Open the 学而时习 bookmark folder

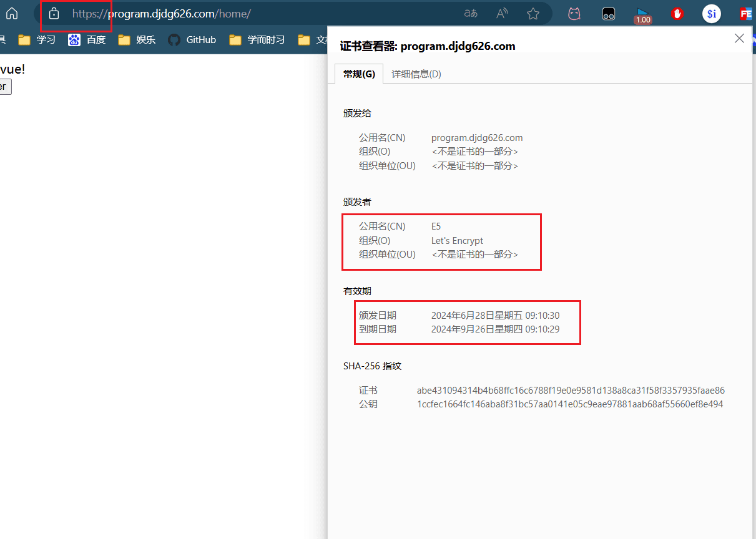click(x=257, y=40)
